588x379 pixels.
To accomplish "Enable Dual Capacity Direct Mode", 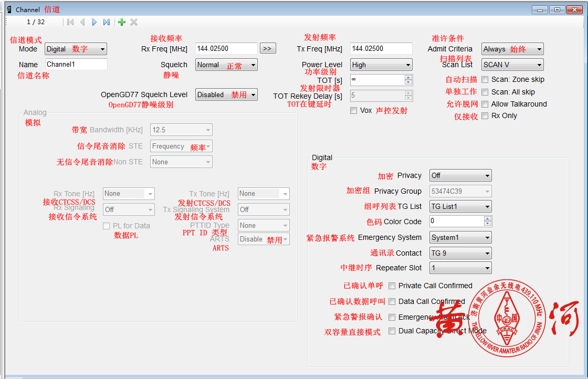I will click(x=392, y=331).
